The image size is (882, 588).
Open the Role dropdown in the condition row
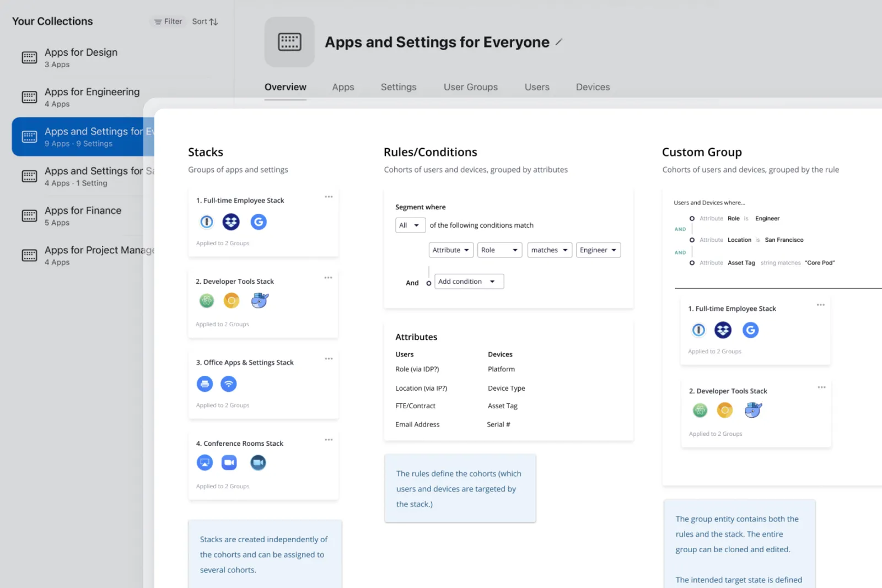click(x=499, y=250)
